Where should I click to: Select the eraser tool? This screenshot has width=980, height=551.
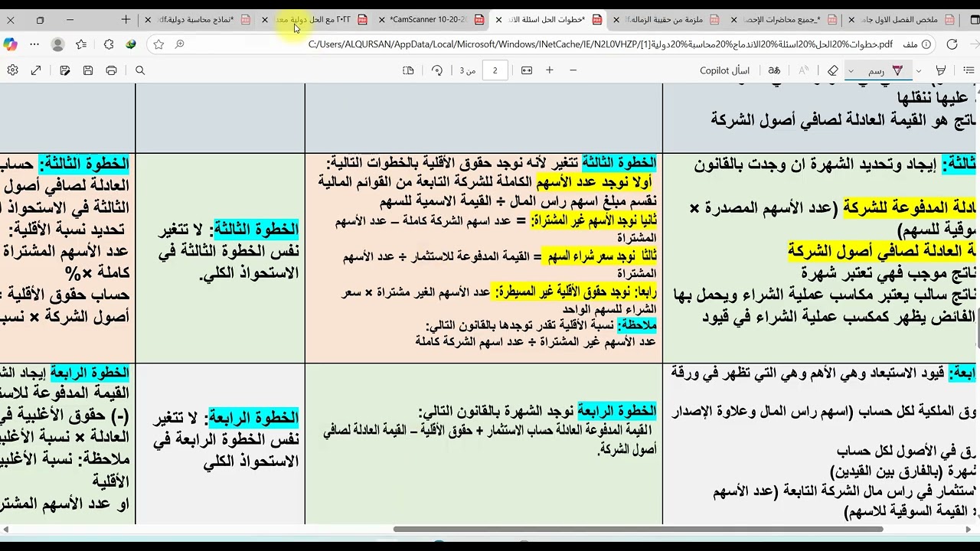click(833, 70)
